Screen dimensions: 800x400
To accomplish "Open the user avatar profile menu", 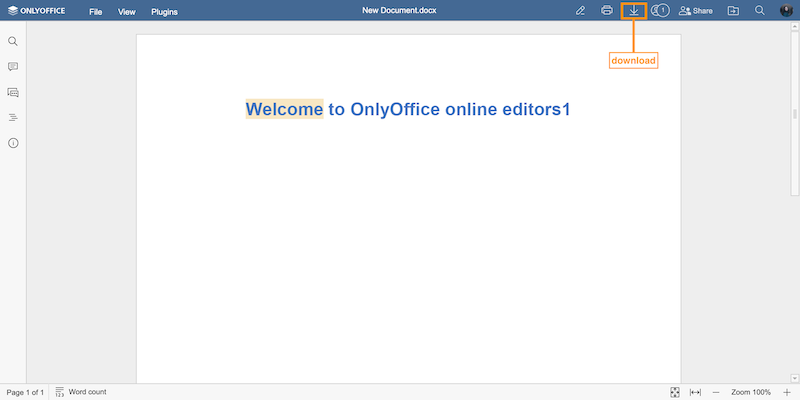I will point(786,11).
